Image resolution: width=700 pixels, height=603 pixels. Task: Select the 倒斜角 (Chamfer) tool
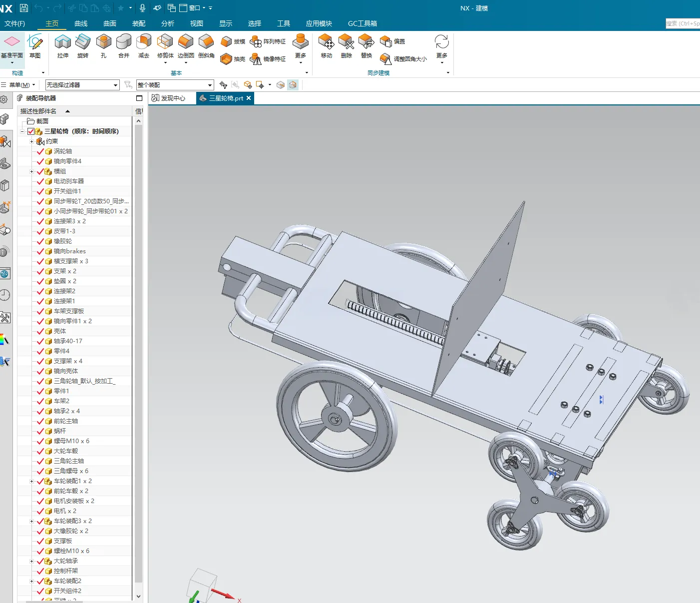click(206, 46)
